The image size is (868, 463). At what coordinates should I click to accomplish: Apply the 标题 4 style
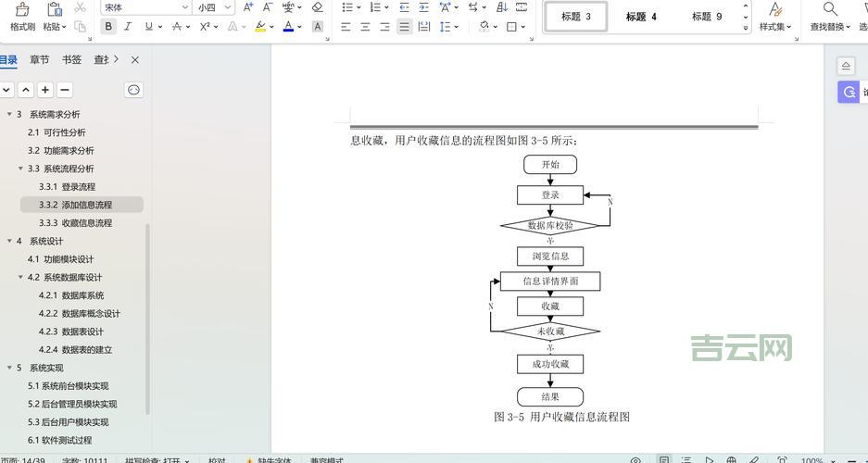pos(641,17)
